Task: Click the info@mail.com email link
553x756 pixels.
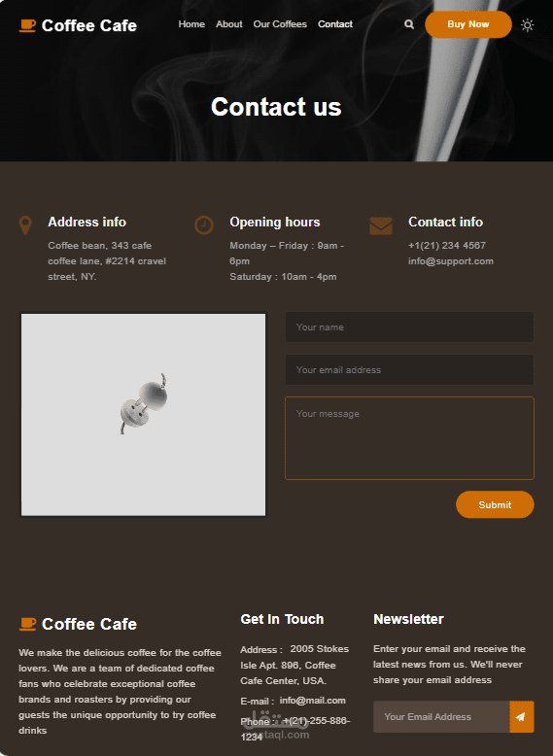Action: (312, 701)
